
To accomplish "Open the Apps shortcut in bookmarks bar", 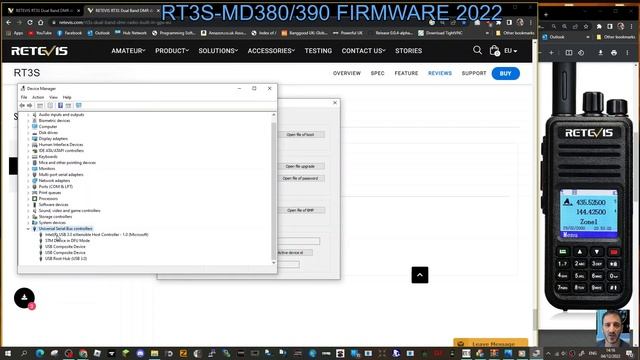I will pyautogui.click(x=15, y=33).
